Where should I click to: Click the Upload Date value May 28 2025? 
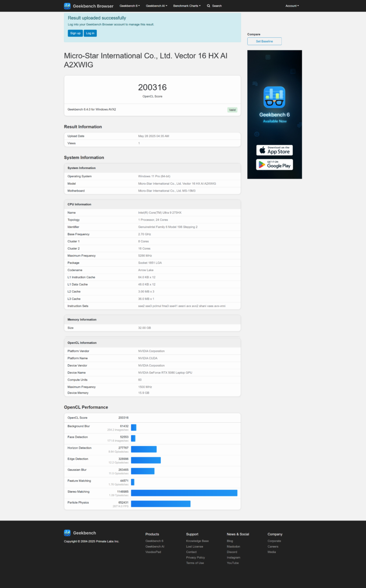tap(153, 136)
